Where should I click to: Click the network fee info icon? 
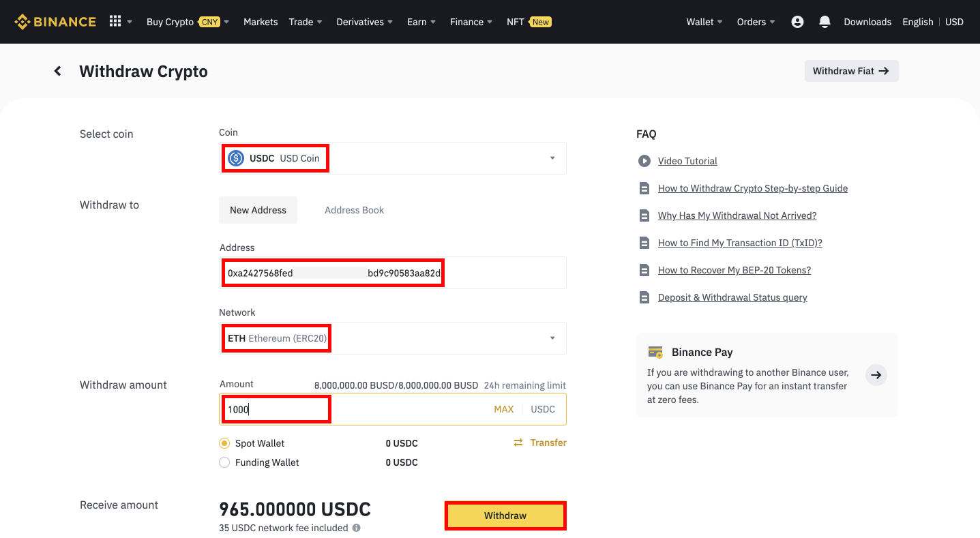tap(356, 528)
